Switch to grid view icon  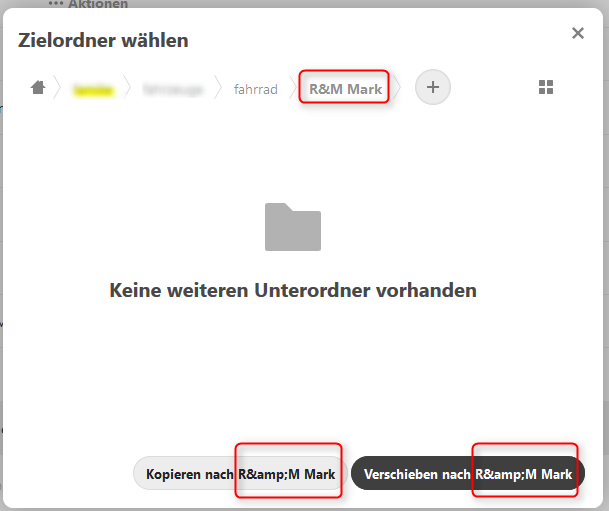click(546, 87)
